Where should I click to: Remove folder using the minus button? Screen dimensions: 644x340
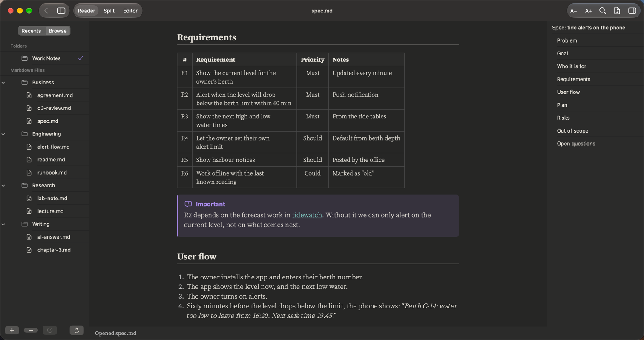click(x=31, y=330)
